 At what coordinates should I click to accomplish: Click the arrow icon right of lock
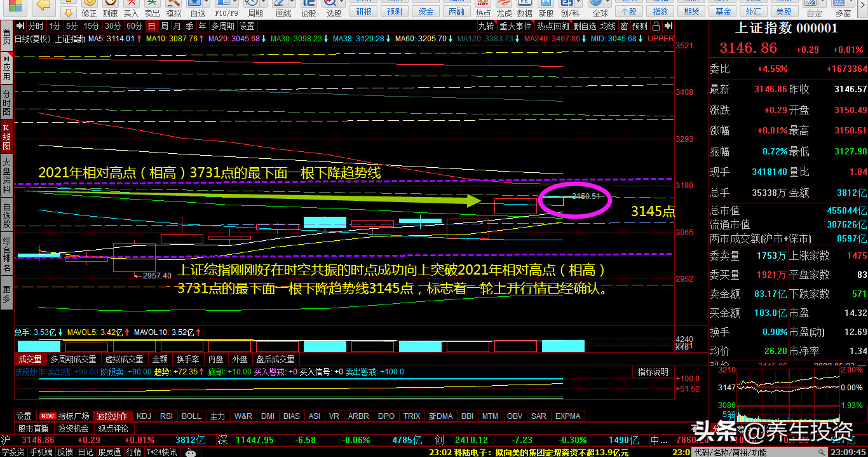click(668, 26)
